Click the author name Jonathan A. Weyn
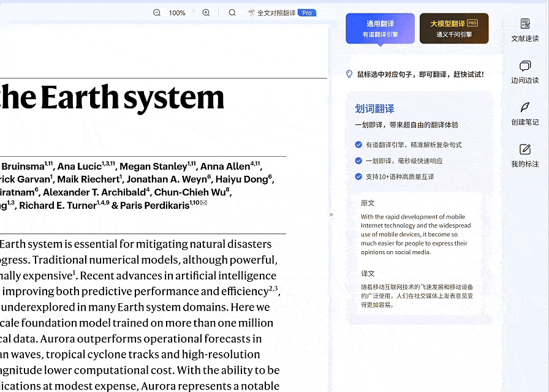549x392 pixels. 167,179
